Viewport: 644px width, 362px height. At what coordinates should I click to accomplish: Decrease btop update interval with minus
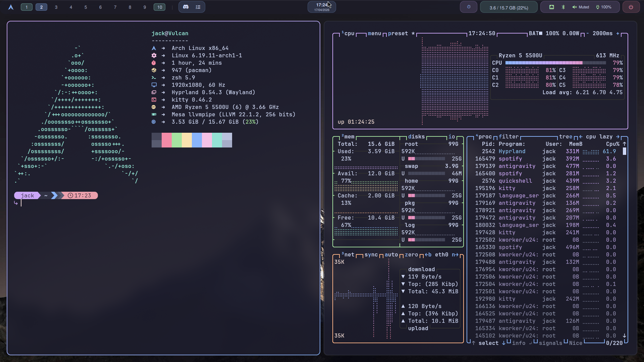[588, 34]
